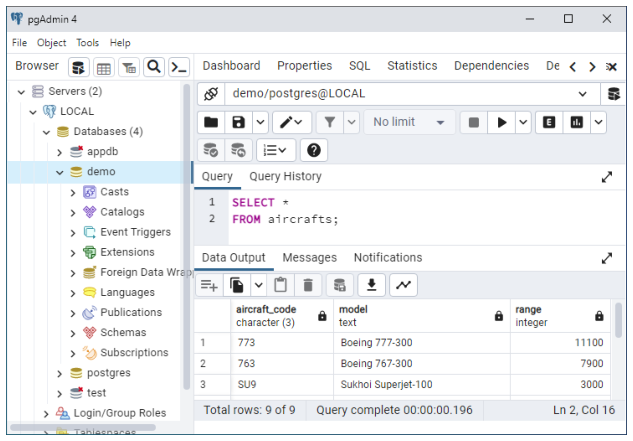Open the Object menu
The width and height of the screenshot is (633, 441).
tap(51, 43)
